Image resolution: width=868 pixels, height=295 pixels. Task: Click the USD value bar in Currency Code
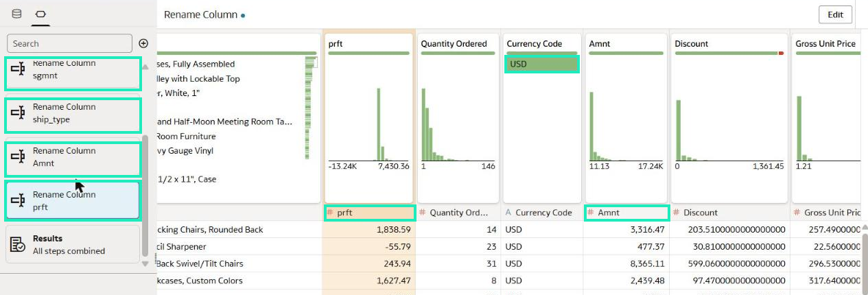coord(542,64)
